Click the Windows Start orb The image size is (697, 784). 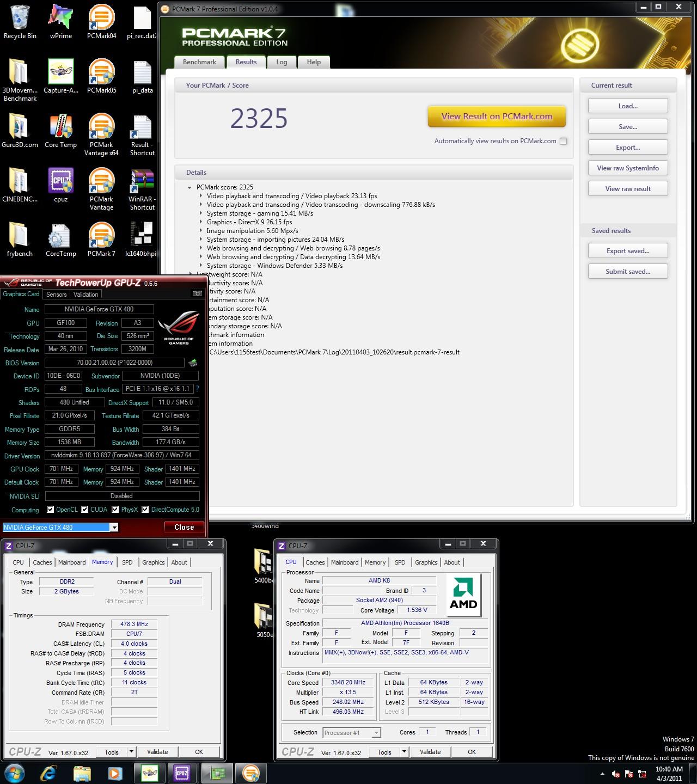pyautogui.click(x=15, y=773)
